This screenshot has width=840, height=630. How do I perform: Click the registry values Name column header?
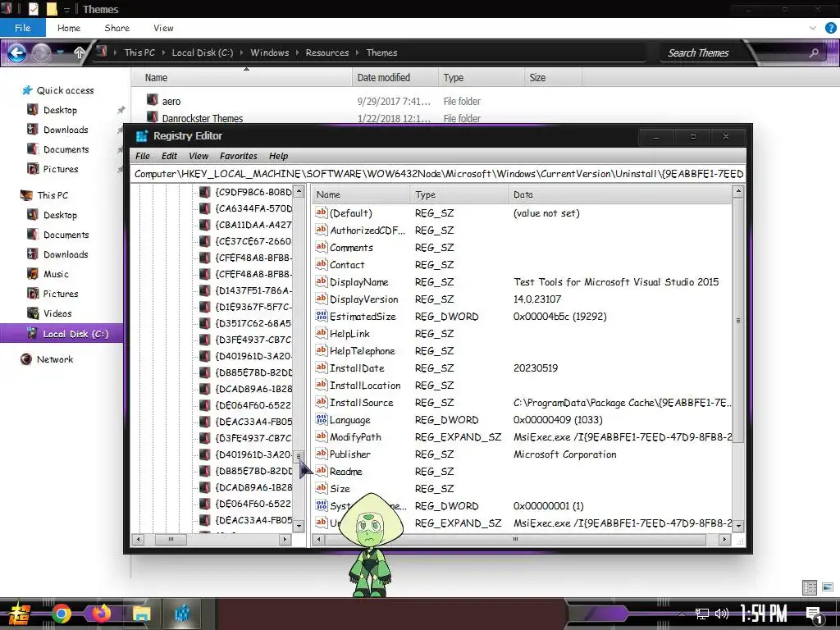click(361, 194)
